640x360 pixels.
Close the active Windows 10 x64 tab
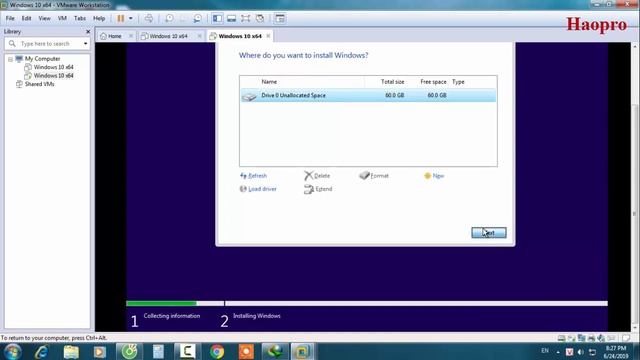[268, 36]
